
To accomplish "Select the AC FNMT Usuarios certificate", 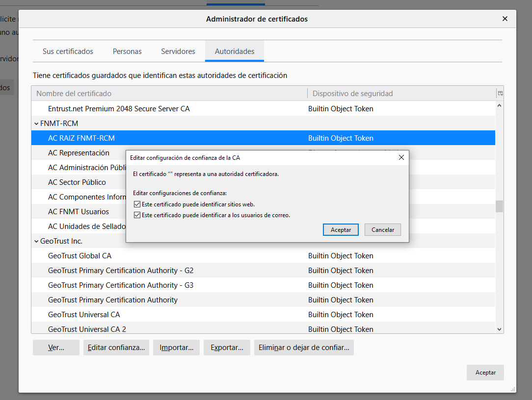I will (79, 212).
